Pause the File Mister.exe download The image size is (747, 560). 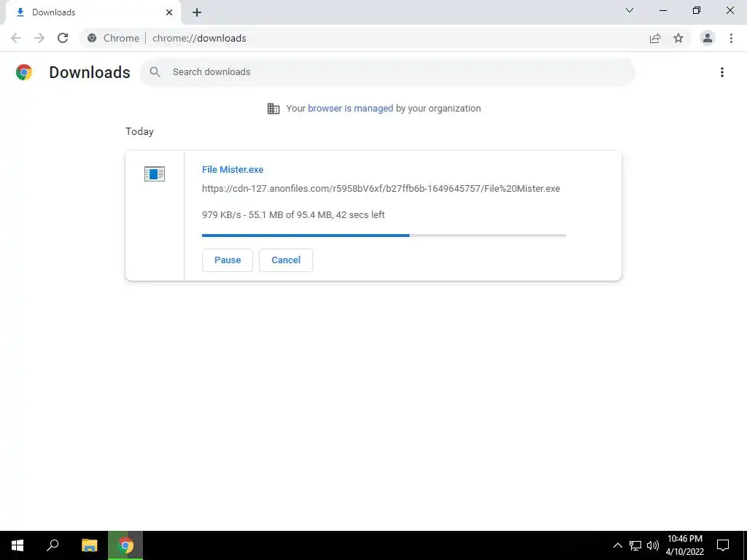point(228,260)
